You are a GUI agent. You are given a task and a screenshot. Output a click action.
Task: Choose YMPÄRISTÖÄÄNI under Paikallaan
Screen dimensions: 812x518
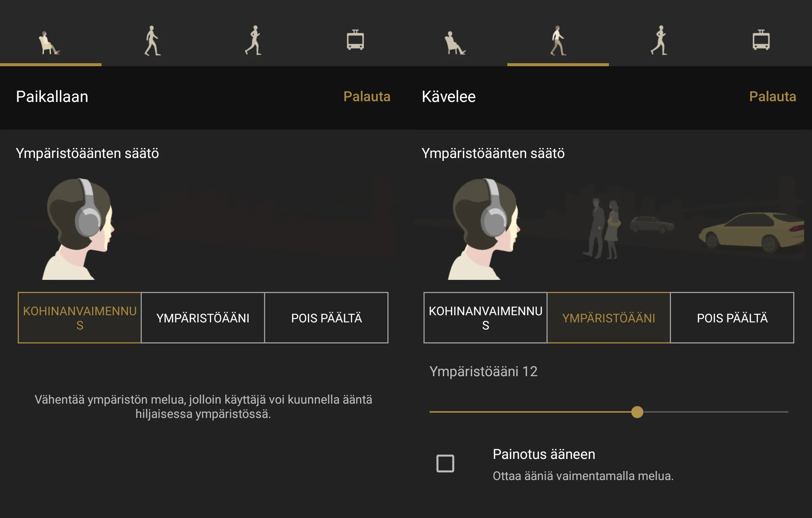(x=203, y=317)
